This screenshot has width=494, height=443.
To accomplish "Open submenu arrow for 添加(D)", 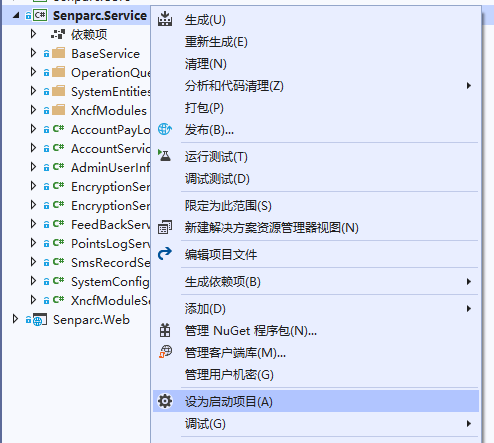I will [469, 309].
